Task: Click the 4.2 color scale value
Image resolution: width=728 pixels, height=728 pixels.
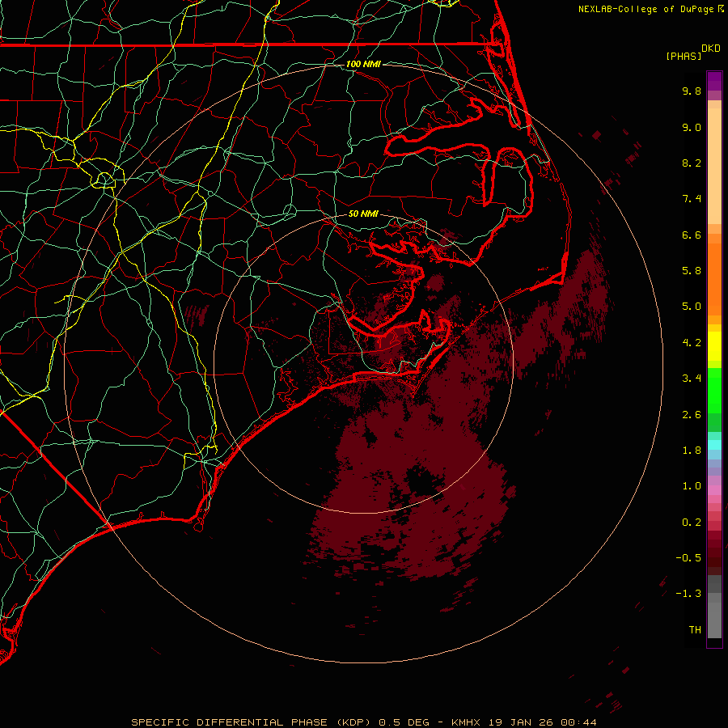Action: pos(692,343)
